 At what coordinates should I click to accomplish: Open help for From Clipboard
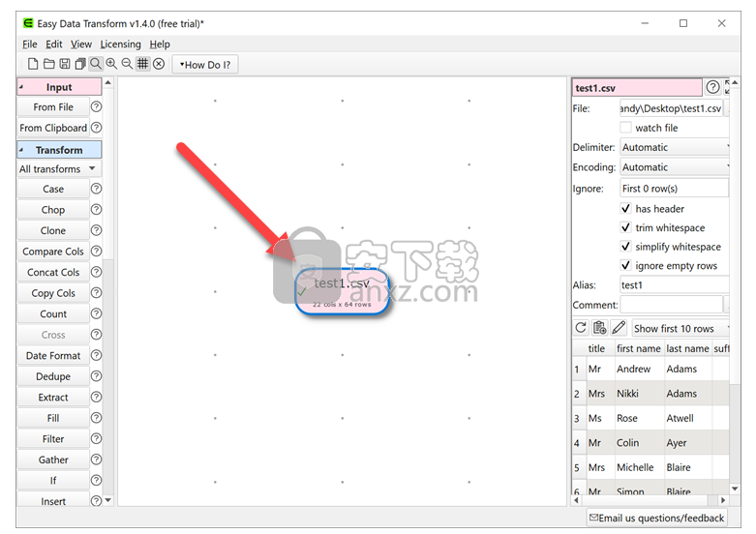click(97, 128)
